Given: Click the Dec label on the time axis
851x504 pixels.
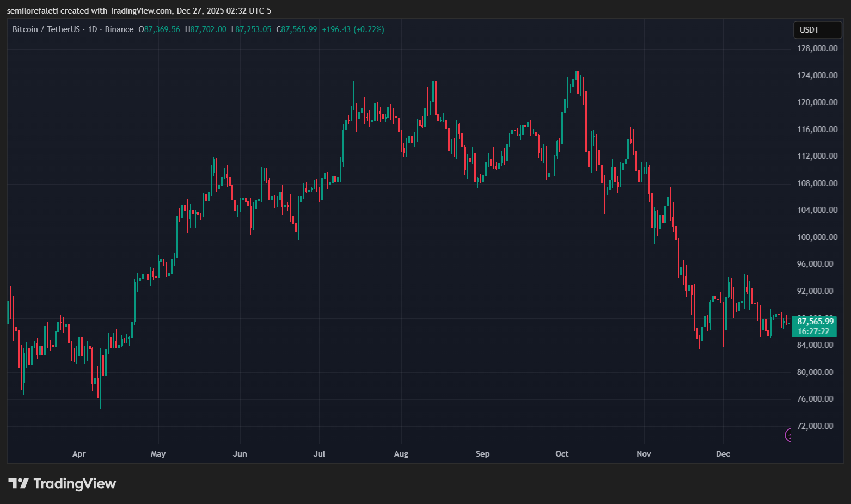Looking at the screenshot, I should click(723, 453).
